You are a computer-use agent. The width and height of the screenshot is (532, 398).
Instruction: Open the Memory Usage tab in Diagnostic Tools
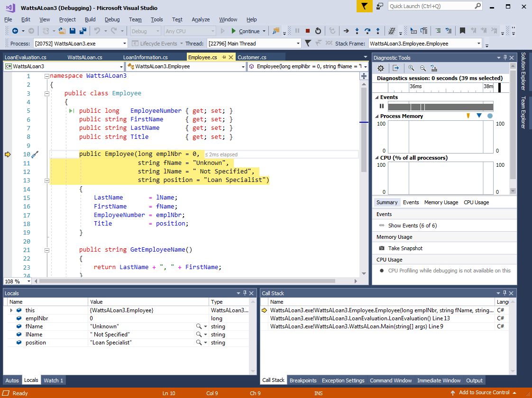click(x=441, y=202)
